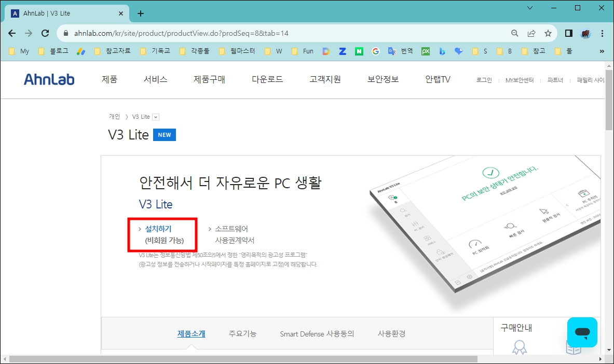Click 설치하기 to install V3 Lite

pyautogui.click(x=158, y=229)
